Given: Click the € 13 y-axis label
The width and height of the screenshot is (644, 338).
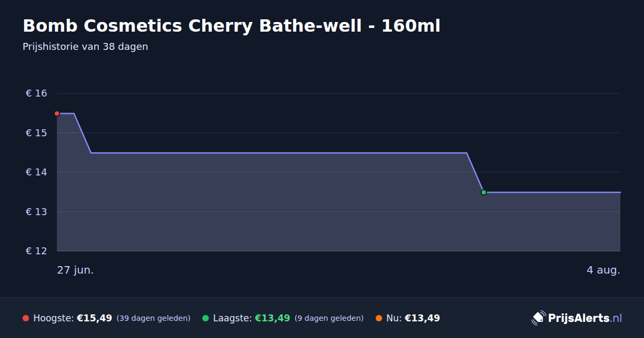Looking at the screenshot, I should click(x=36, y=211).
